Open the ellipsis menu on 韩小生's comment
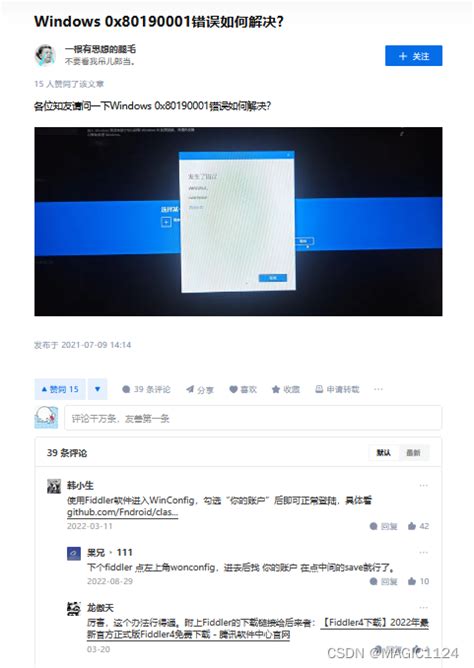Screen dimensions: 474x668 click(x=423, y=485)
